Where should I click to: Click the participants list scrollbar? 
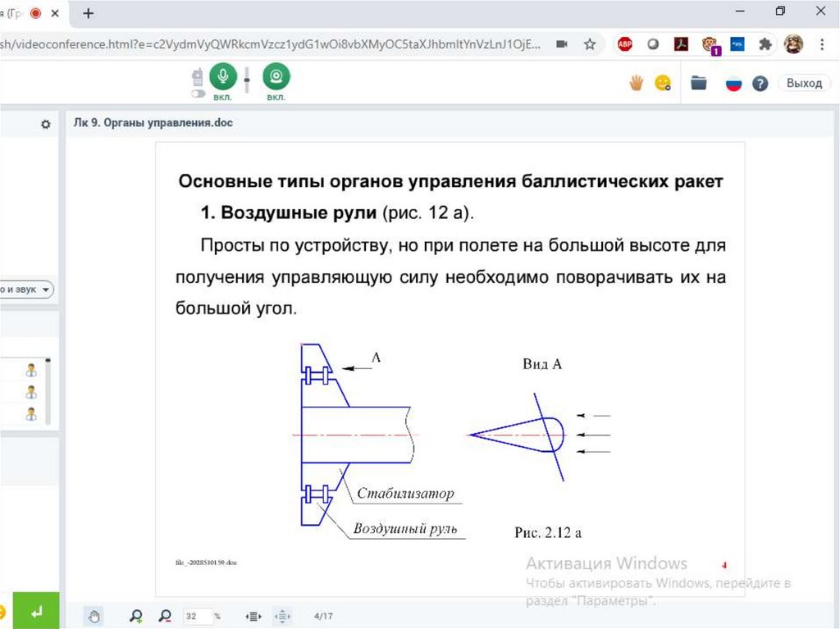(48, 391)
